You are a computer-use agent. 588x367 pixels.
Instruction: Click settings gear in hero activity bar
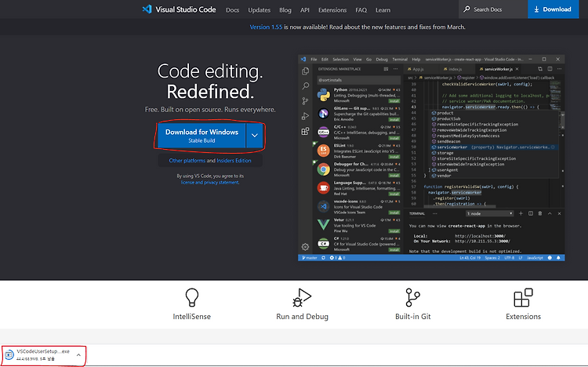click(x=305, y=246)
